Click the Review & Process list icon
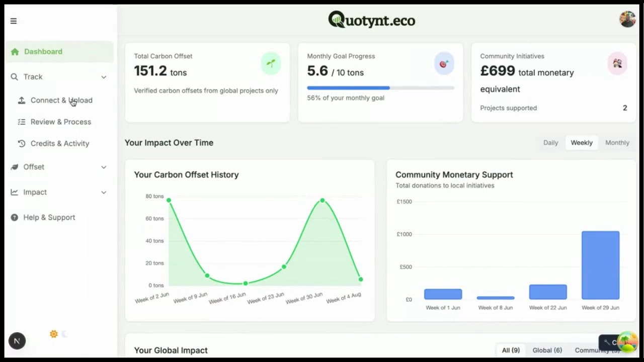 click(x=22, y=122)
